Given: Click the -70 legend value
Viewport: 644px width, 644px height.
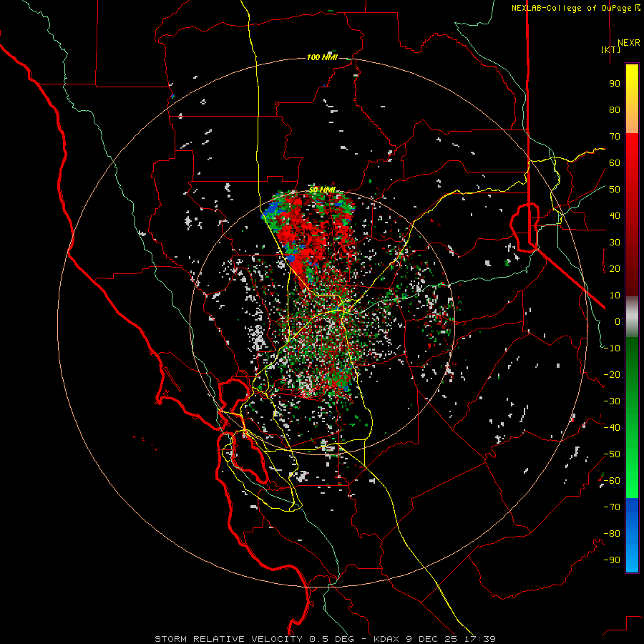Looking at the screenshot, I should [x=612, y=507].
